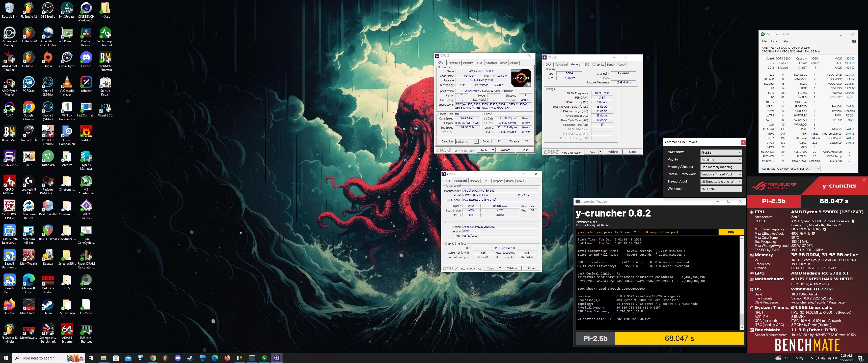Open Steam from the taskbar
The height and width of the screenshot is (363, 868).
[x=190, y=358]
